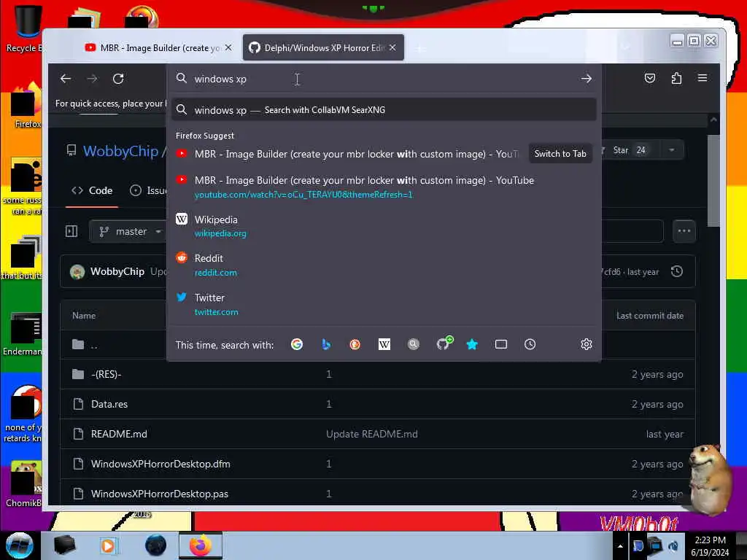Close the Delphi Windows XP Horror tab
Screen dimensions: 747x560
coord(392,47)
